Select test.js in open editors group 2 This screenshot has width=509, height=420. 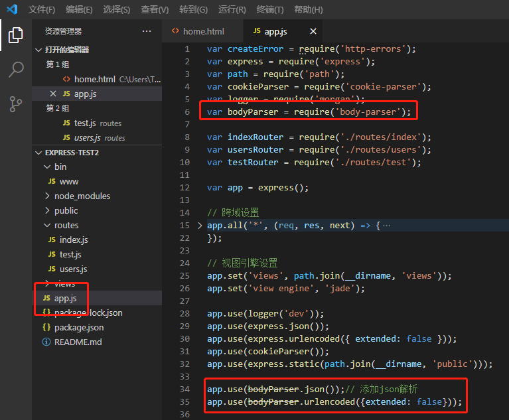97,123
